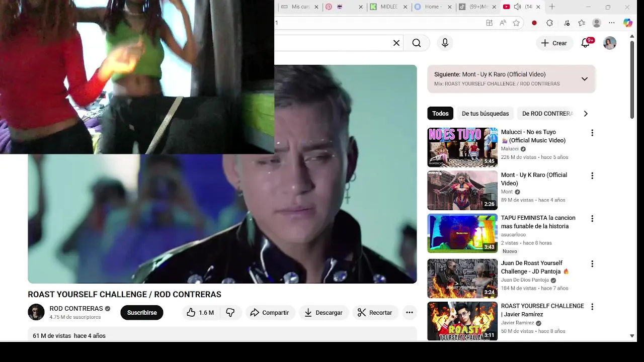Screen dimensions: 644x362
Task: Click the YouTube search input field
Action: point(333,43)
